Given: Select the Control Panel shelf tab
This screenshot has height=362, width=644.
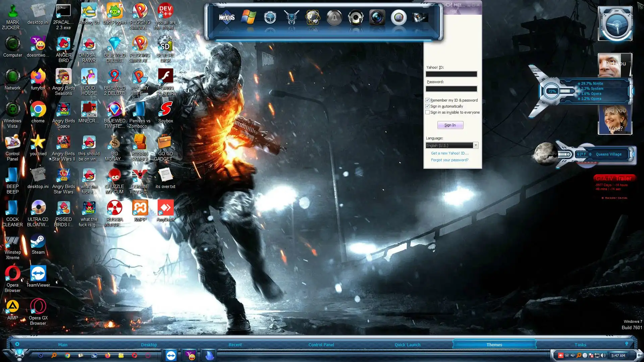Looking at the screenshot, I should point(321,345).
